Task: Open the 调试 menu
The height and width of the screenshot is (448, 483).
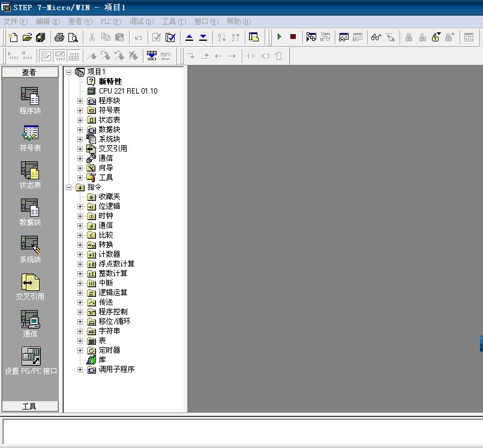Action: tap(141, 22)
